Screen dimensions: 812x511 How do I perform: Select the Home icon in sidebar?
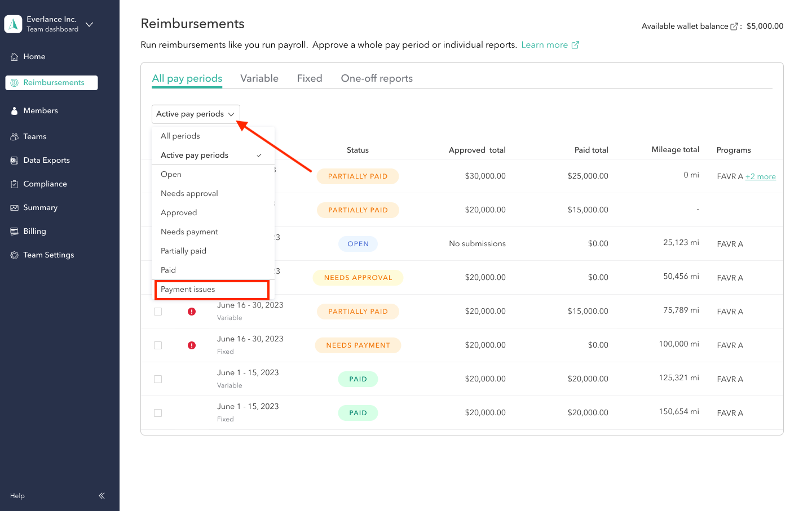pyautogui.click(x=14, y=56)
